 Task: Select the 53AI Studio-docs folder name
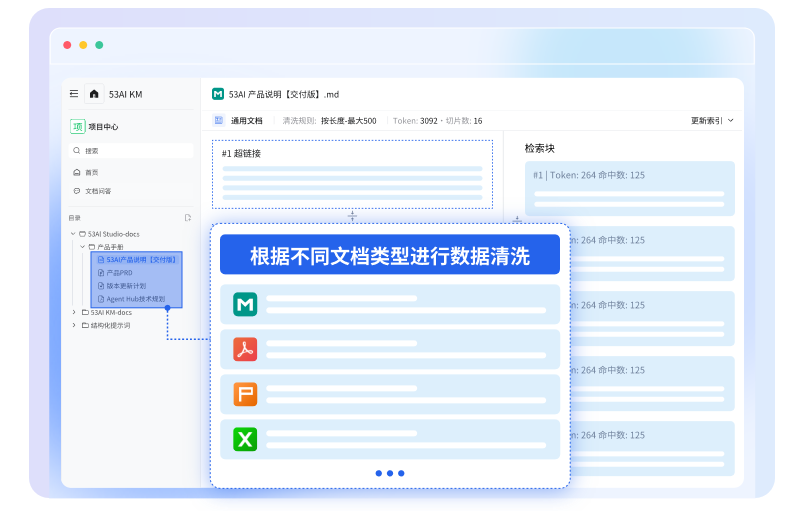click(x=113, y=234)
